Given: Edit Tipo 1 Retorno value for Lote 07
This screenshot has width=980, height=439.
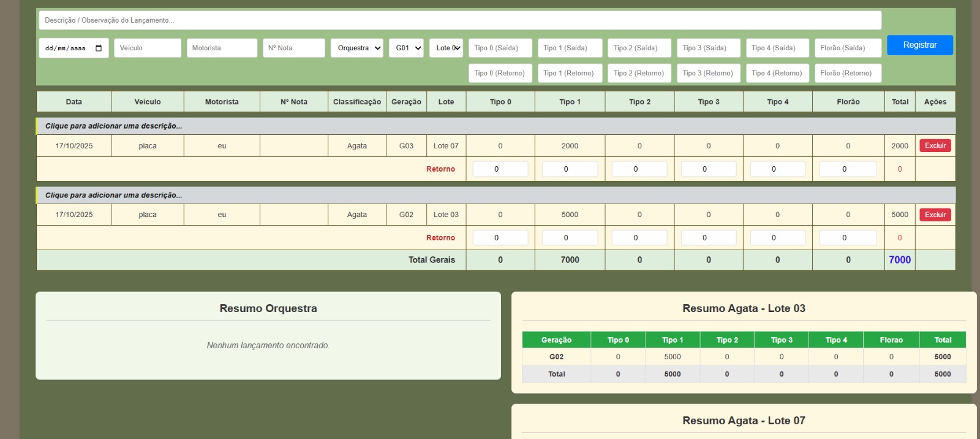Looking at the screenshot, I should click(570, 169).
